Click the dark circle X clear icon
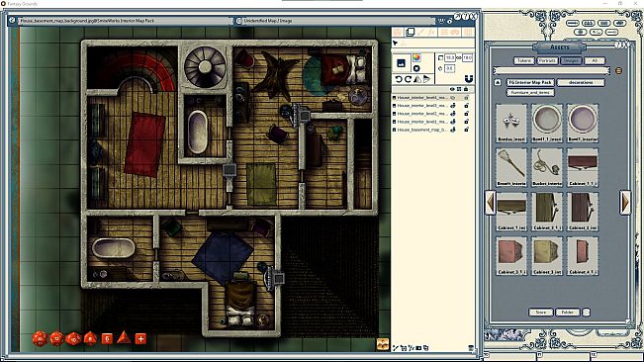This screenshot has height=362, width=644. coord(416,68)
